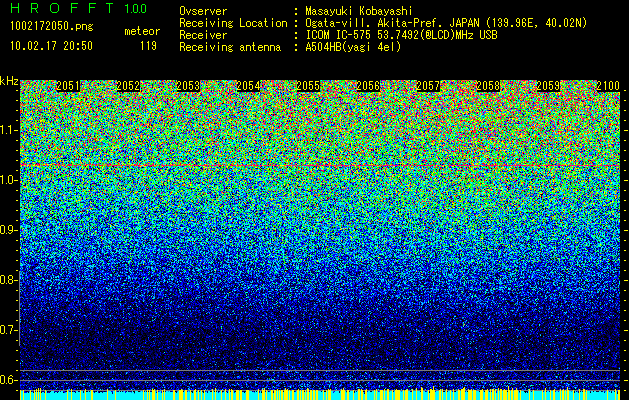This screenshot has height=400, width=629.
Task: Click the 0.8 frequency axis label
Action: click(8, 280)
